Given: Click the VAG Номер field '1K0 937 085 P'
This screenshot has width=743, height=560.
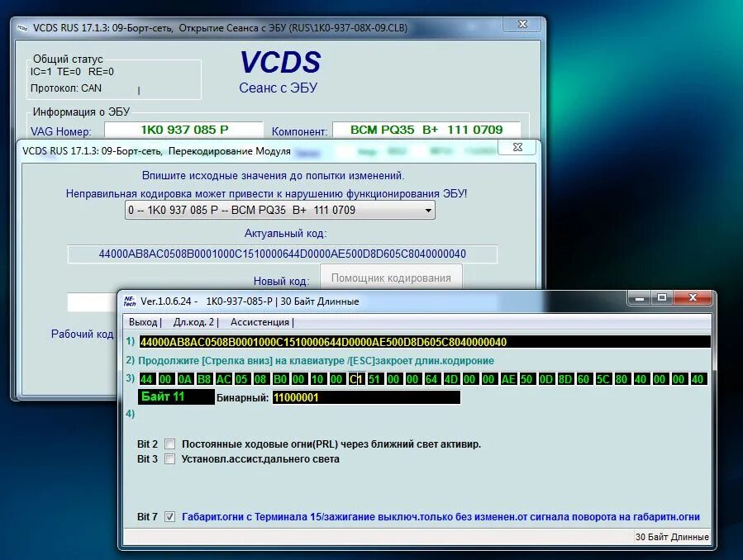Looking at the screenshot, I should pos(183,130).
